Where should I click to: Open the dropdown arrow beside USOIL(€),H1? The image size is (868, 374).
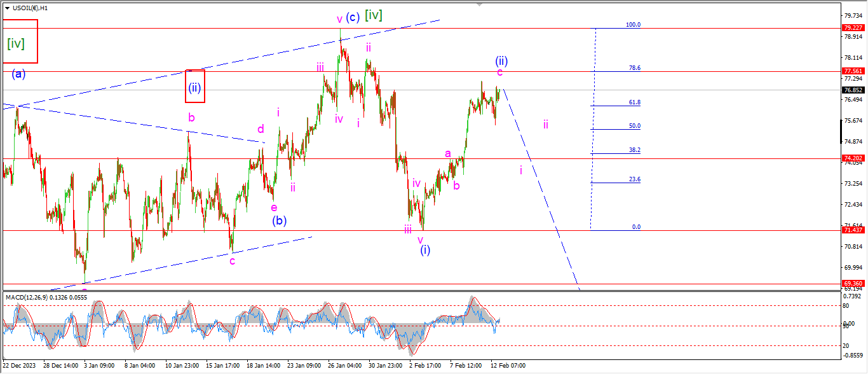(x=7, y=8)
